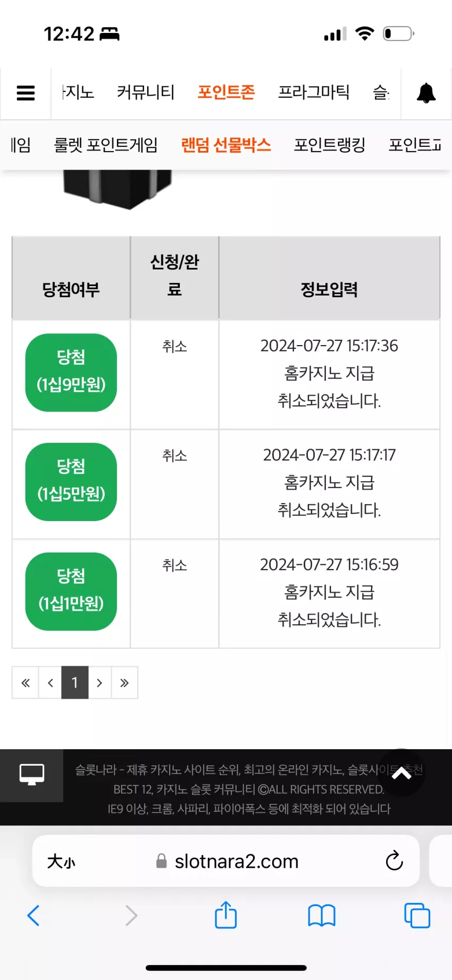452x980 pixels.
Task: Open Safari bookmarks
Action: click(322, 916)
